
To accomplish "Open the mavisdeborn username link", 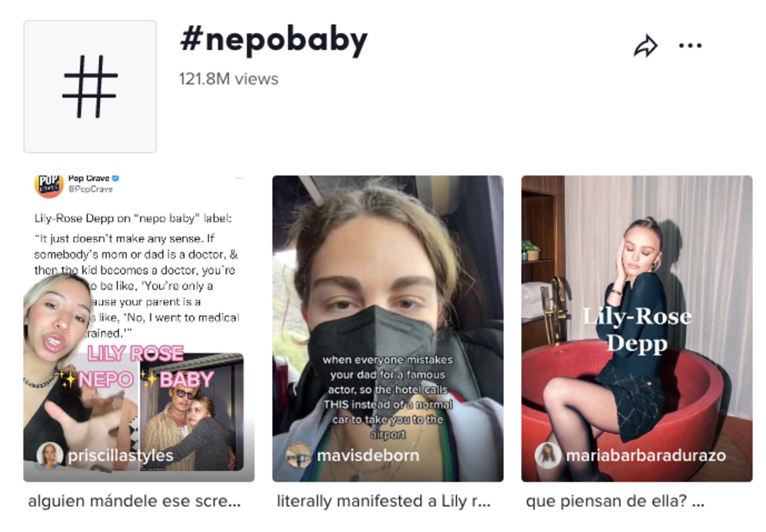I will point(368,455).
